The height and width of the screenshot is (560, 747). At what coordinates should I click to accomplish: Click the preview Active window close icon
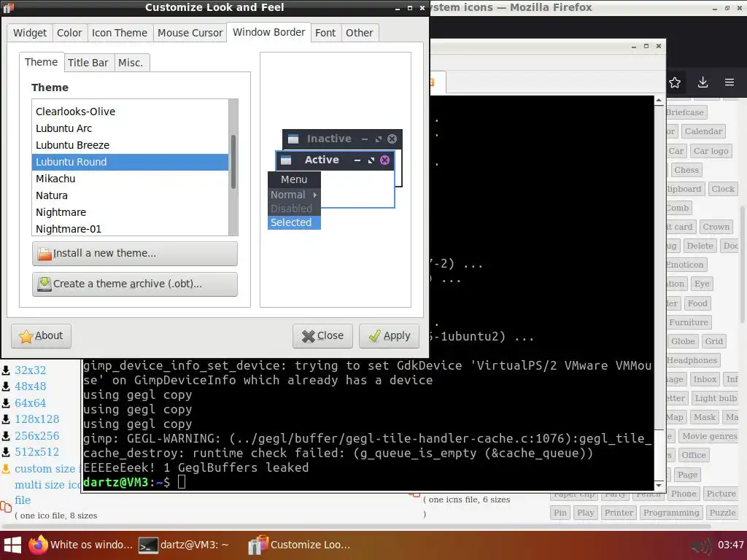click(x=385, y=160)
